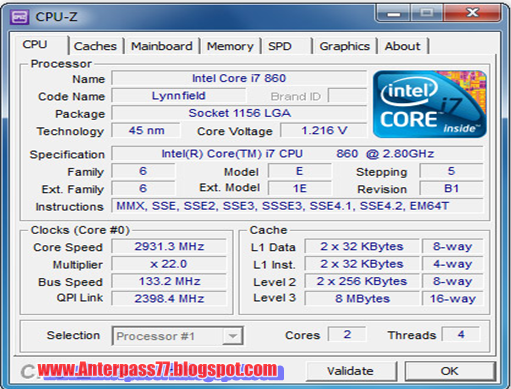Screen dimensions: 511x389
Task: Click the Ext. Model value '1E'
Action: [x=300, y=189]
